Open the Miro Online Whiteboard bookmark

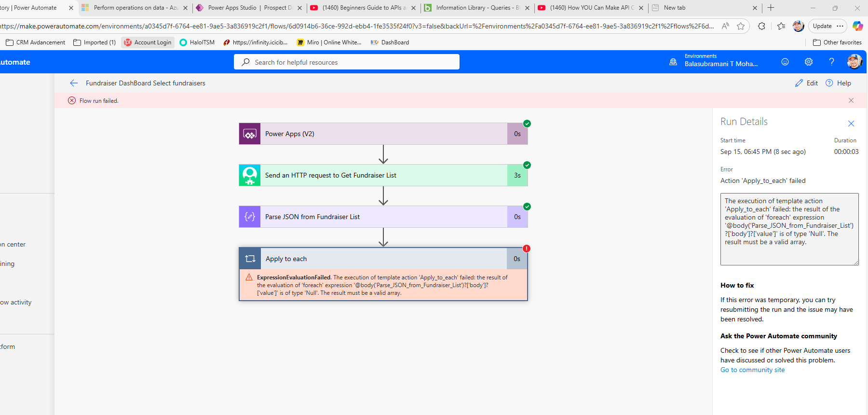click(x=329, y=42)
